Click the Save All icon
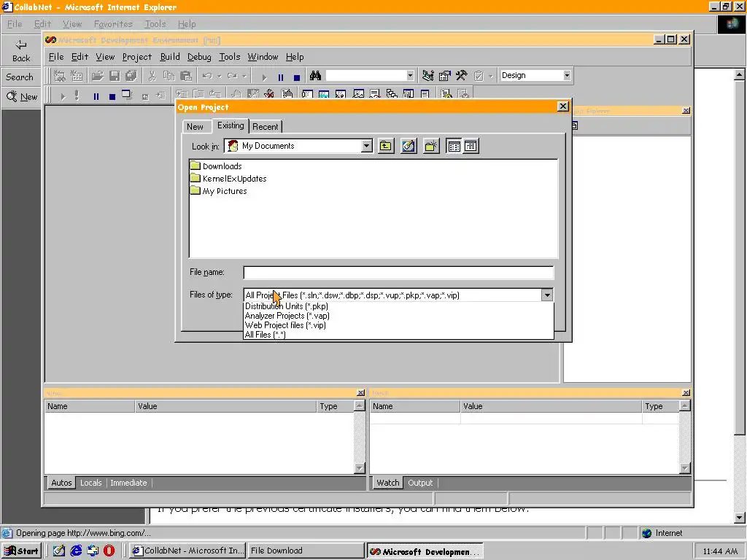 [x=131, y=76]
